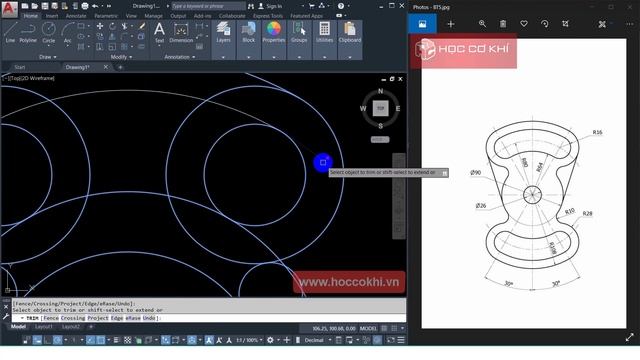Open the Express Tools ribbon tab

(268, 16)
